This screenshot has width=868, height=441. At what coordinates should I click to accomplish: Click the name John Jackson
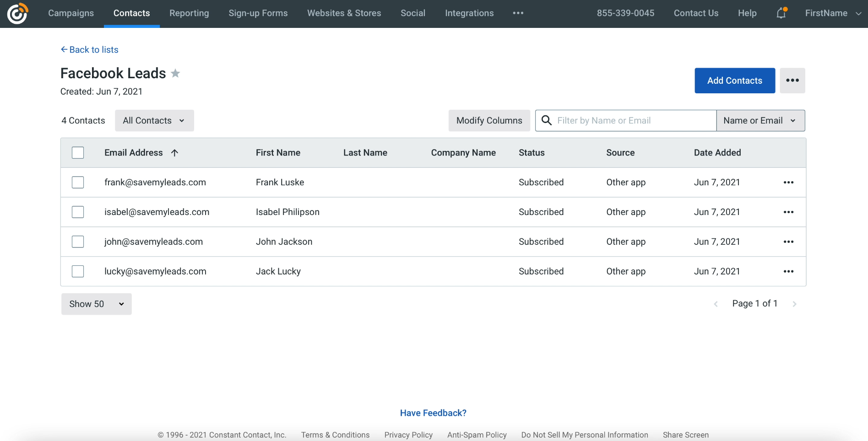point(284,242)
